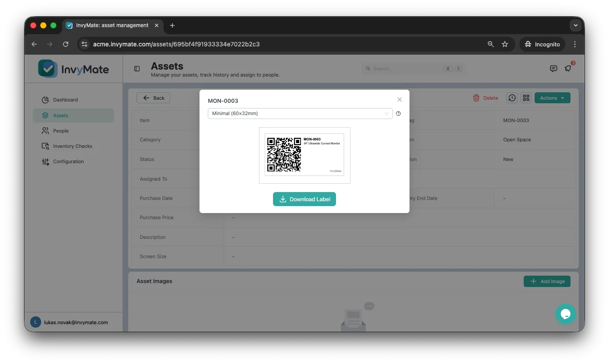Open People in the sidebar
The height and width of the screenshot is (364, 609).
[61, 131]
